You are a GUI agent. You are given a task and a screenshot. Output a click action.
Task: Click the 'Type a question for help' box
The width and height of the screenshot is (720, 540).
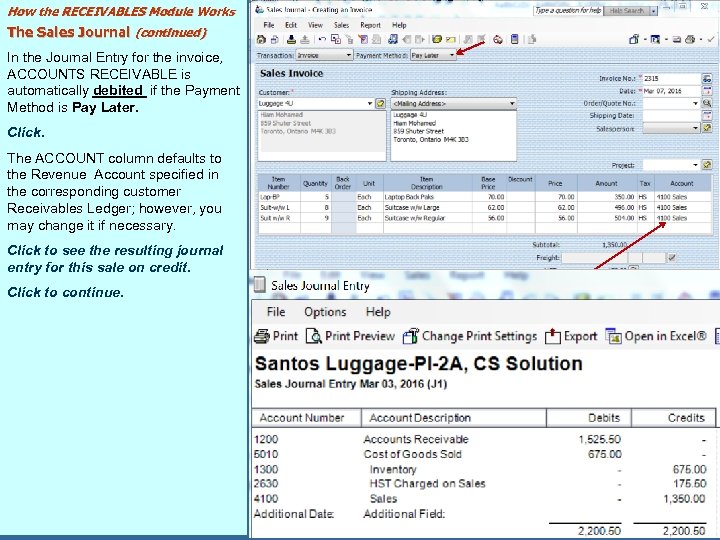568,10
